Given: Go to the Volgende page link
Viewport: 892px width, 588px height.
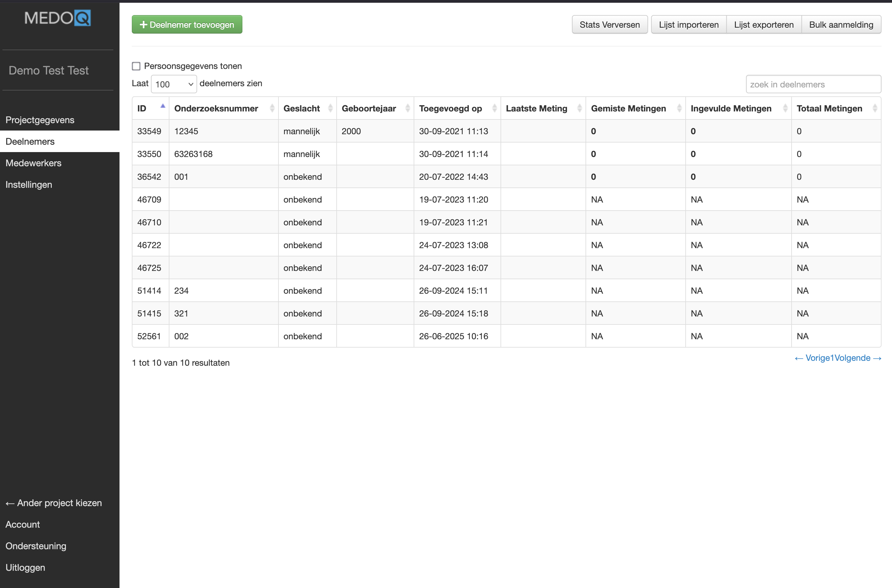Looking at the screenshot, I should [857, 358].
